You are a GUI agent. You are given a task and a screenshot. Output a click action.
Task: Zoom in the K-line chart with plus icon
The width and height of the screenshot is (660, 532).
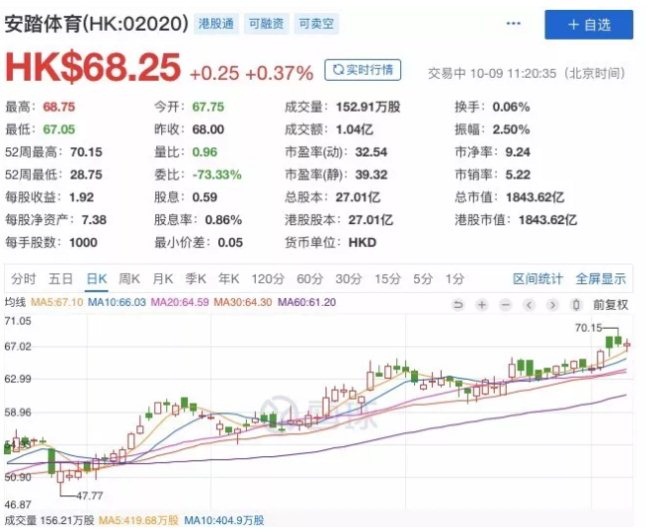(x=482, y=304)
